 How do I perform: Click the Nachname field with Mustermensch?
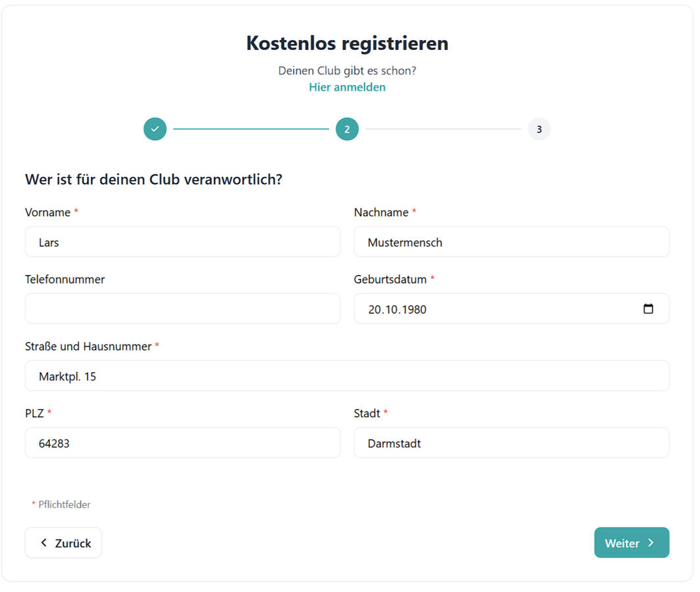pyautogui.click(x=511, y=242)
